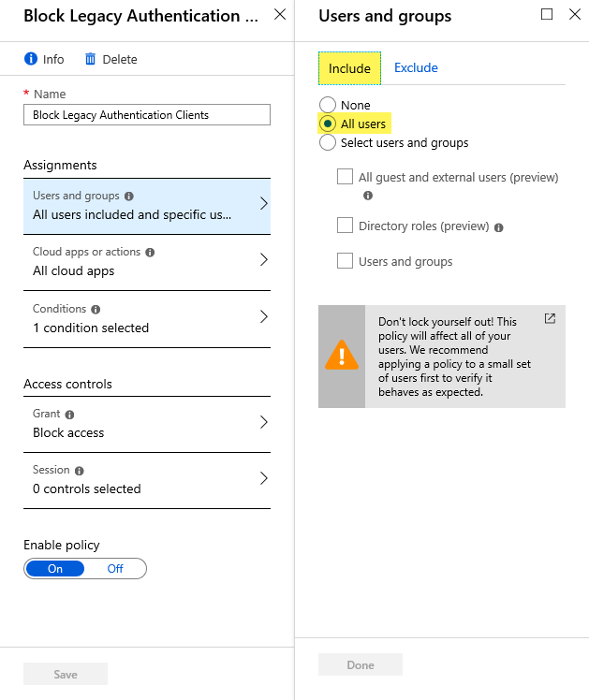Enable the Directory roles (preview) checkbox
Viewport: 589px width, 700px height.
pos(345,225)
